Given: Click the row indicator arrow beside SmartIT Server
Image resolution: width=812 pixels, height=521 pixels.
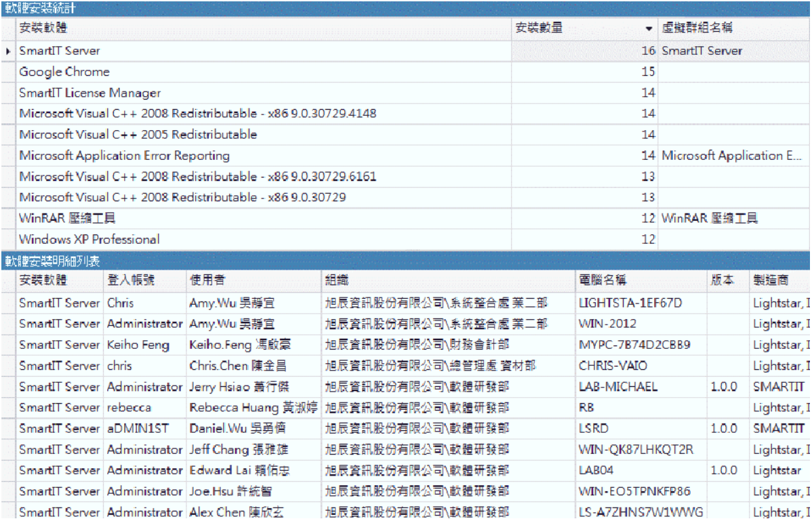Looking at the screenshot, I should click(8, 51).
